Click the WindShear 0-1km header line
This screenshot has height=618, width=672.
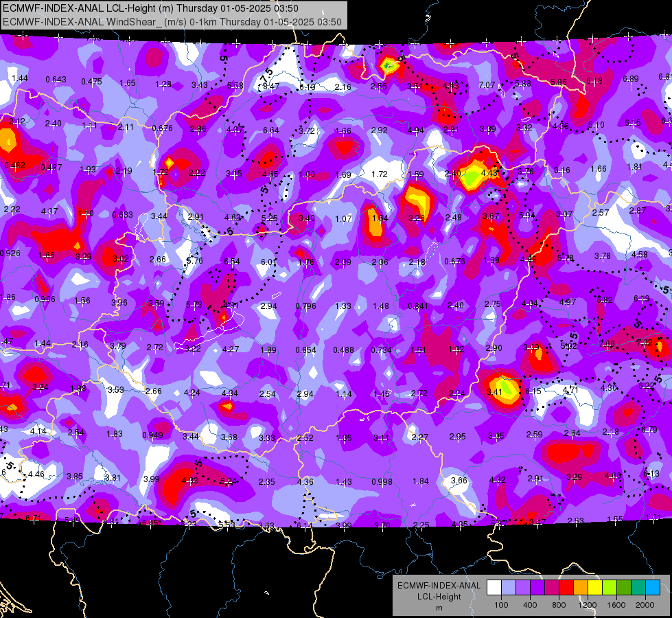(x=172, y=22)
